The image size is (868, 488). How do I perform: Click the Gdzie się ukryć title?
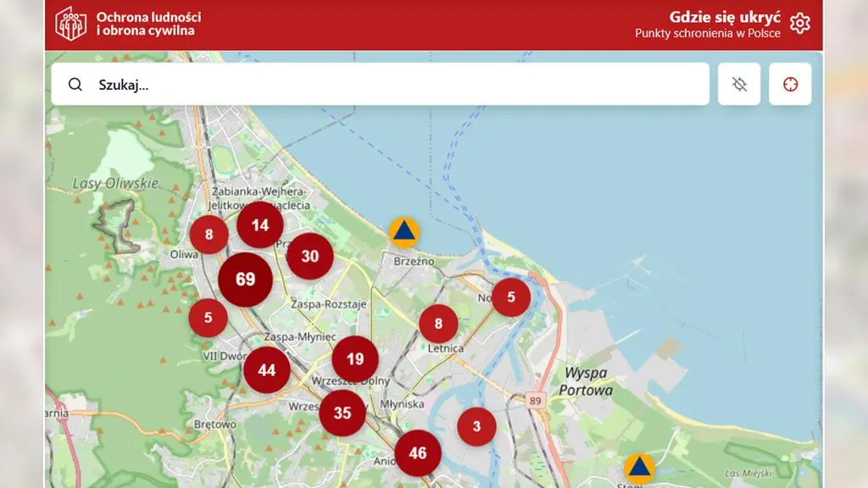pos(725,17)
